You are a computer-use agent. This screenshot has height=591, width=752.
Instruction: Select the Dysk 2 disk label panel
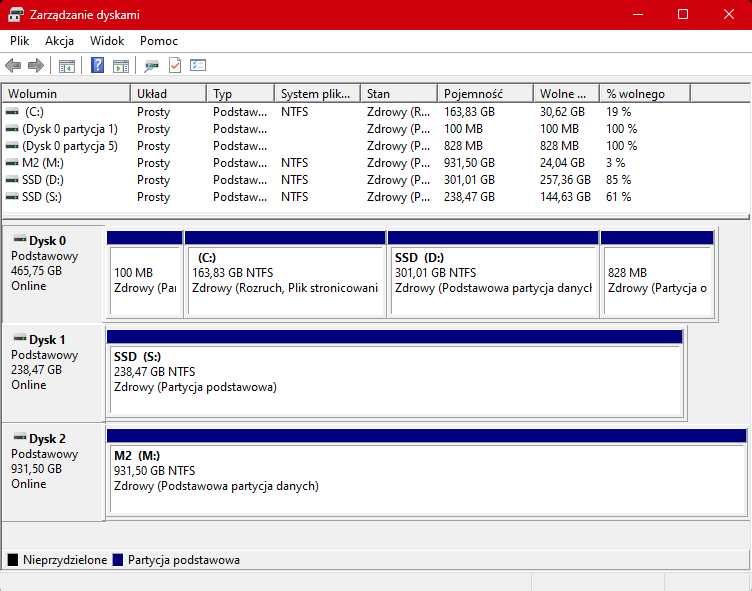pyautogui.click(x=53, y=472)
